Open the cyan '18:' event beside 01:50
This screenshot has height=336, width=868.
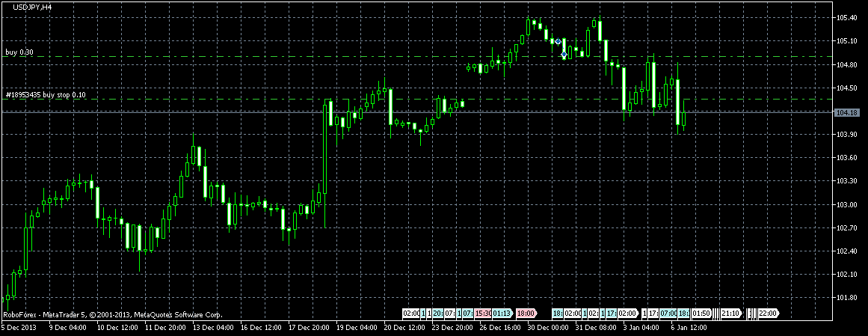tap(683, 314)
